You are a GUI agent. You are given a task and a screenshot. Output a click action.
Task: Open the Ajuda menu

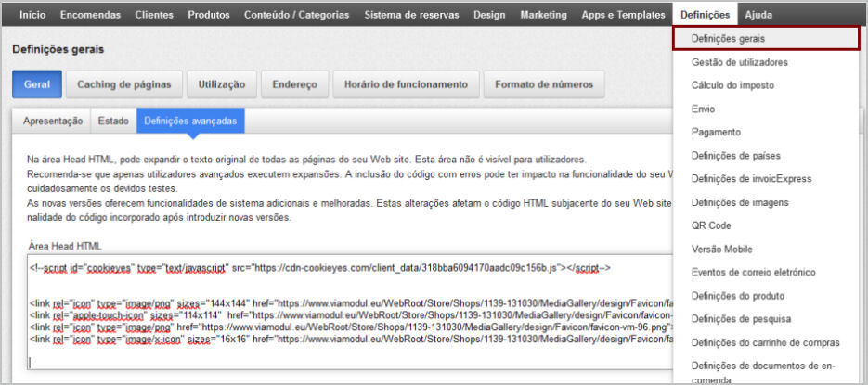[x=758, y=16]
